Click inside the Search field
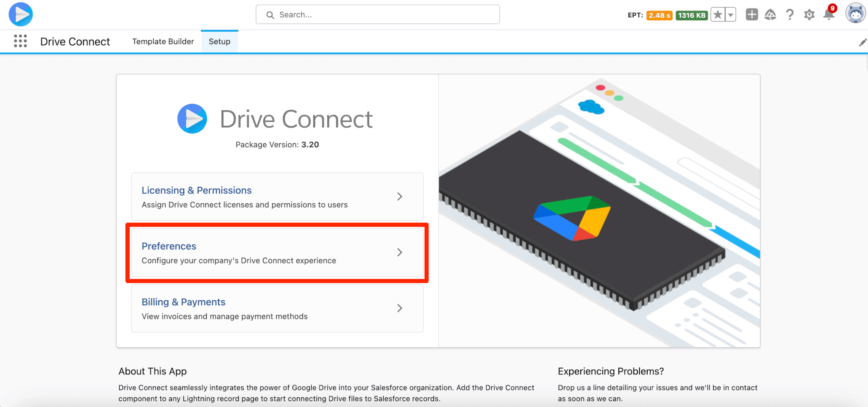The width and height of the screenshot is (868, 407). pos(378,14)
